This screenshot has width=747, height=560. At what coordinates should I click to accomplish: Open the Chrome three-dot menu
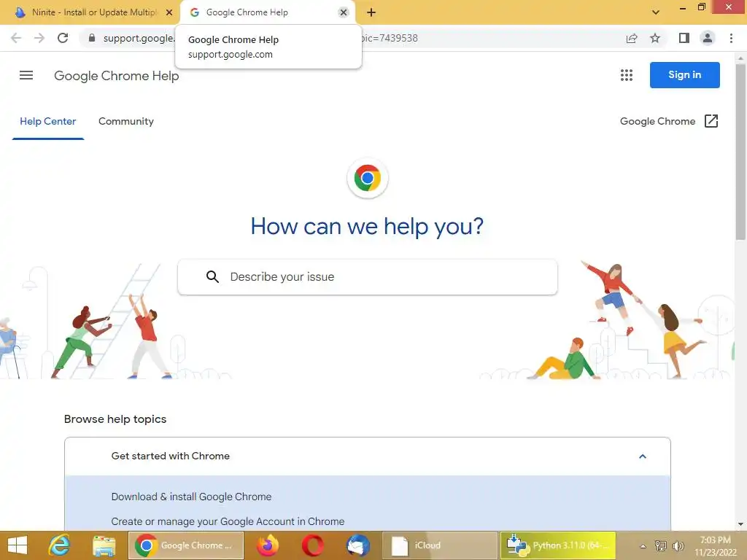pos(731,38)
